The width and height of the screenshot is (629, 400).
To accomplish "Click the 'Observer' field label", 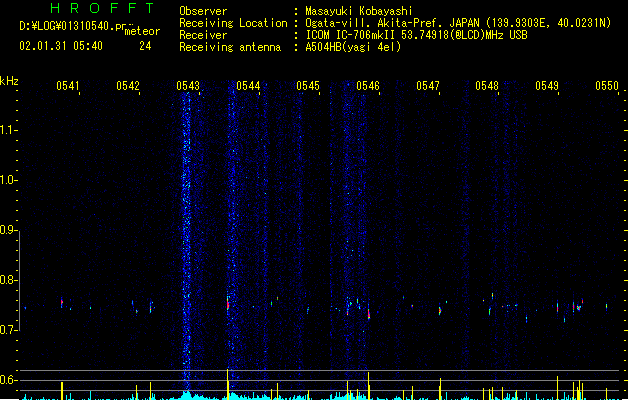I will 203,11.
